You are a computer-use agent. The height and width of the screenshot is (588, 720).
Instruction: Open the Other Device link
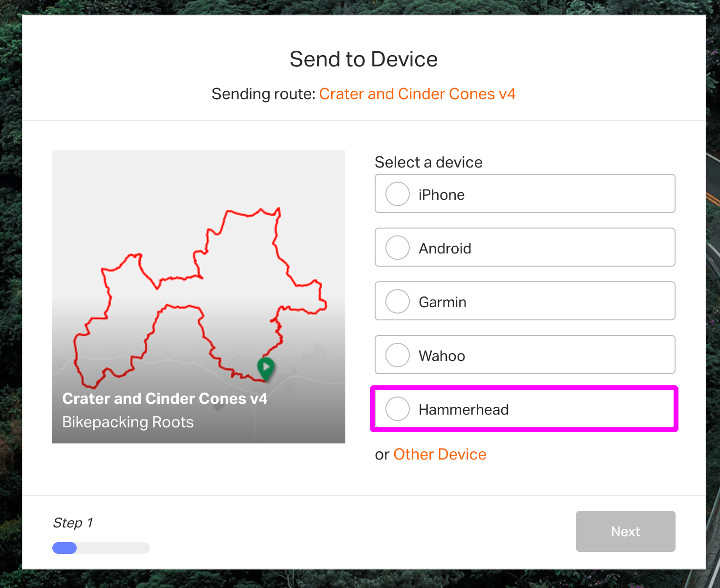(x=440, y=454)
